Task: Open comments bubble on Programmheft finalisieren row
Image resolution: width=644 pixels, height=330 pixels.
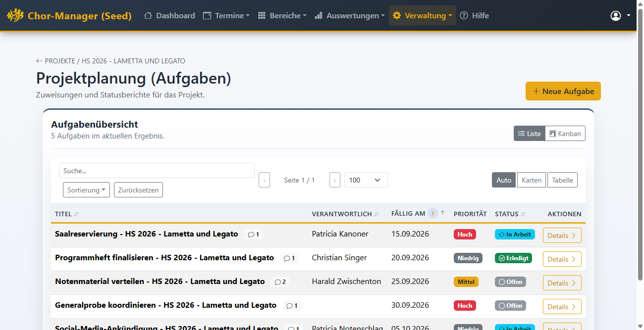Action: [x=289, y=258]
